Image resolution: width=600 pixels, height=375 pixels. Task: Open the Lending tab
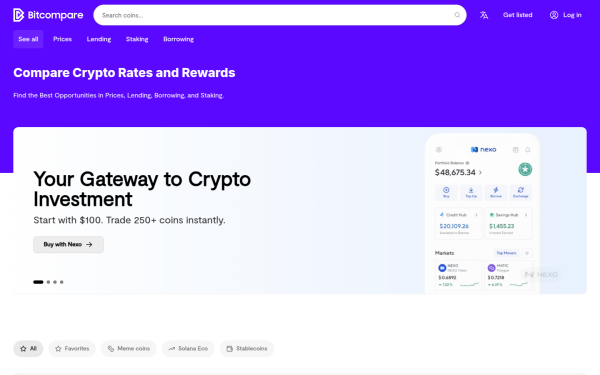pos(99,39)
